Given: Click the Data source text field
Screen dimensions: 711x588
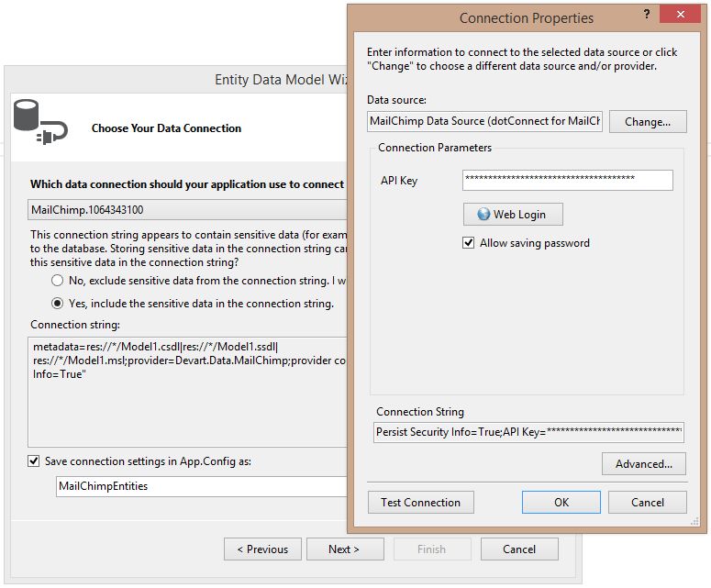Looking at the screenshot, I should (x=484, y=121).
